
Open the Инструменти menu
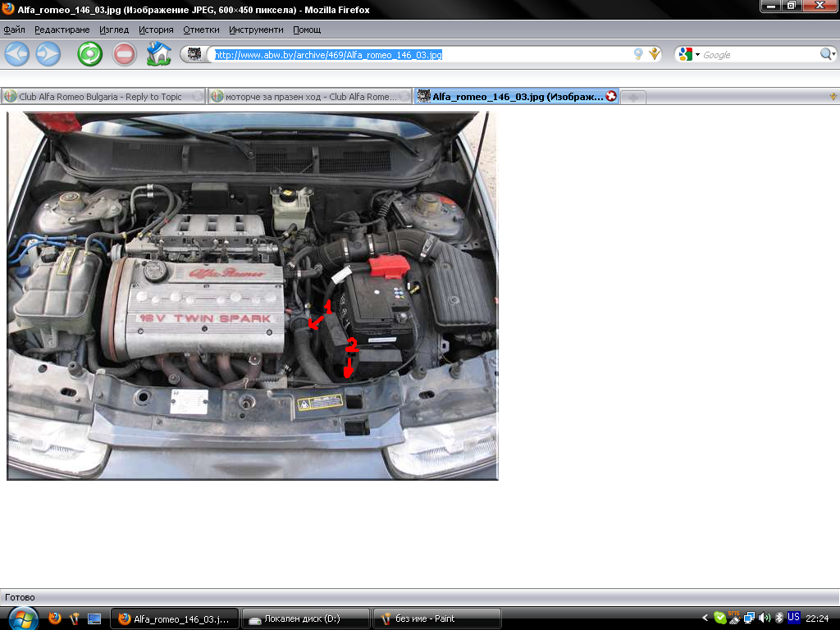click(256, 30)
